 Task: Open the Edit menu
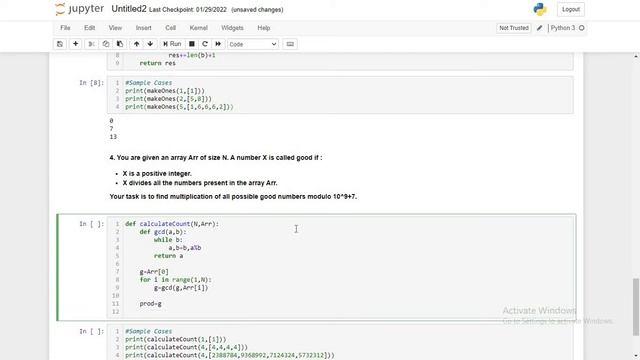click(x=89, y=28)
